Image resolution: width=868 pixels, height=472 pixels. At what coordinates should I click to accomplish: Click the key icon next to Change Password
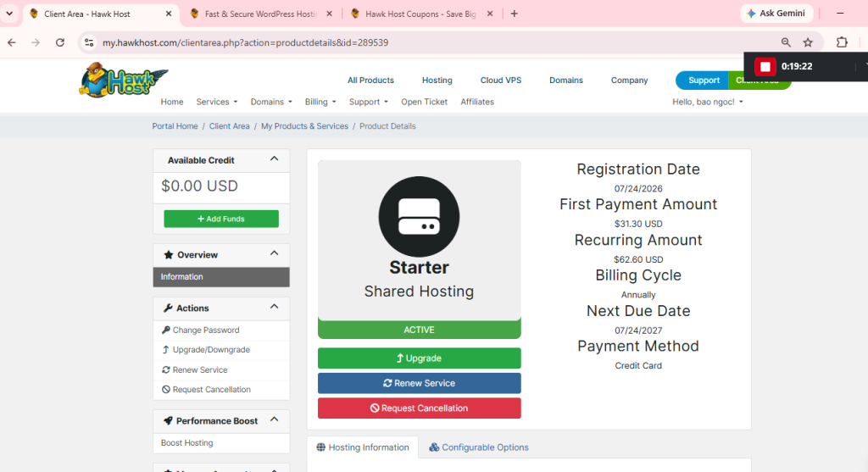pyautogui.click(x=165, y=330)
